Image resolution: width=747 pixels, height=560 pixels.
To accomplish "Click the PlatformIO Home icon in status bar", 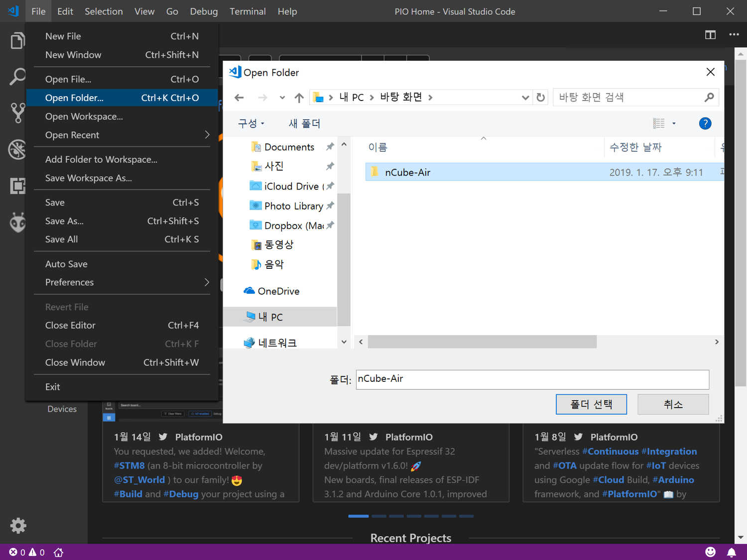I will coord(58,553).
